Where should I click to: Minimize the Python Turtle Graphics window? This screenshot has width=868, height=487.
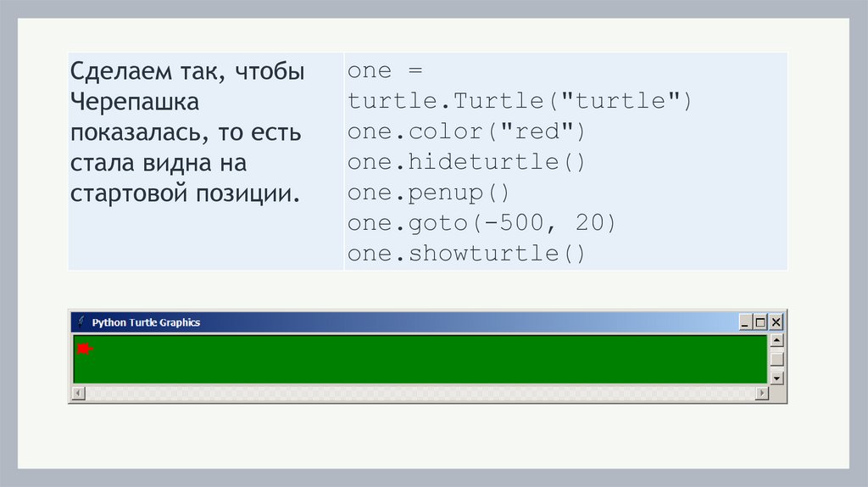point(745,322)
